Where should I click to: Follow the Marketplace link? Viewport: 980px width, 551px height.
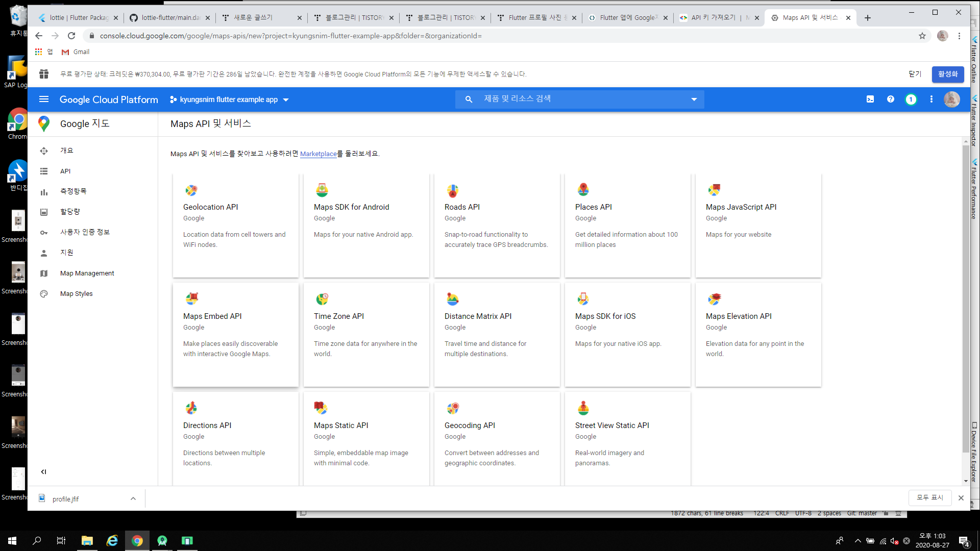[318, 154]
